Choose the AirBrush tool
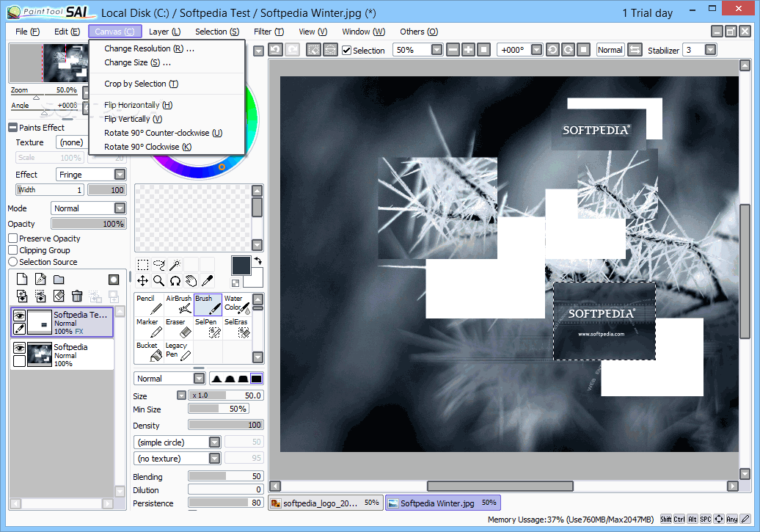The image size is (760, 532). tap(178, 305)
